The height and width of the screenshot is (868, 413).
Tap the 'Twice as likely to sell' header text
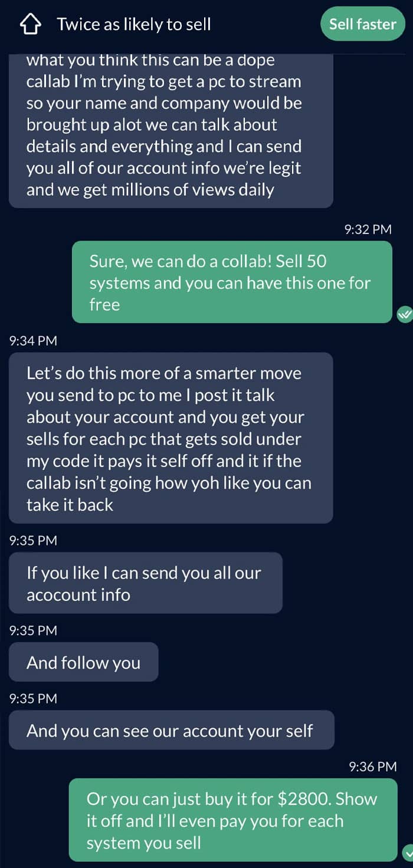[134, 24]
